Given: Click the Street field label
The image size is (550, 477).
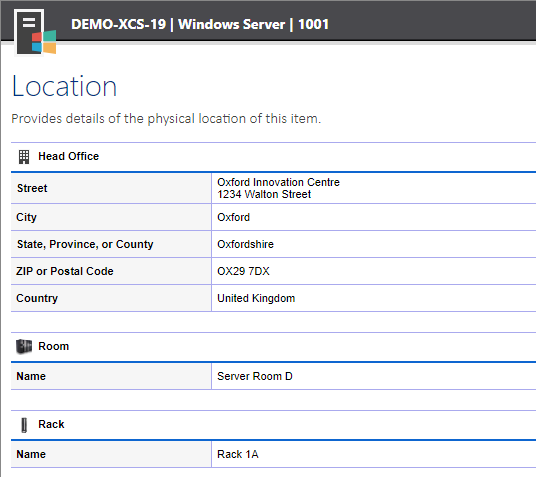Looking at the screenshot, I should [x=32, y=188].
